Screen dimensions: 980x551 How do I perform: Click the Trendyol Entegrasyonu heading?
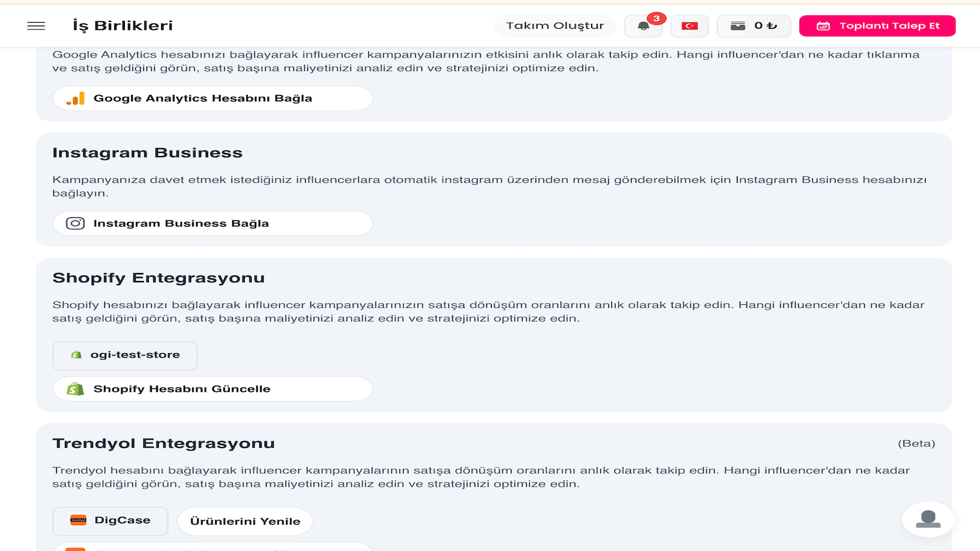pos(164,443)
